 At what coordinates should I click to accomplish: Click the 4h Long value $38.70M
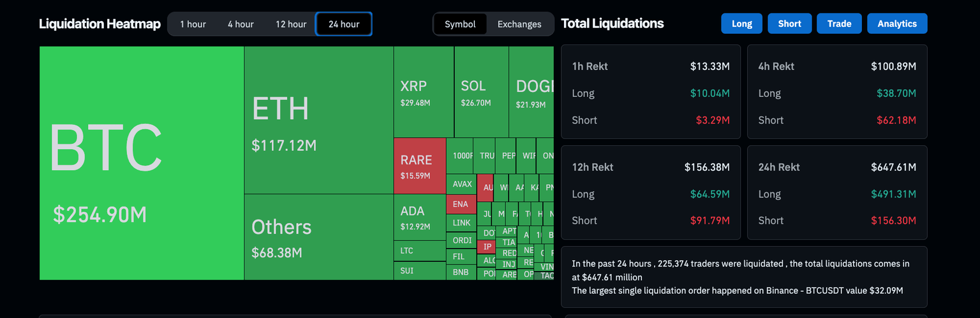tap(896, 93)
